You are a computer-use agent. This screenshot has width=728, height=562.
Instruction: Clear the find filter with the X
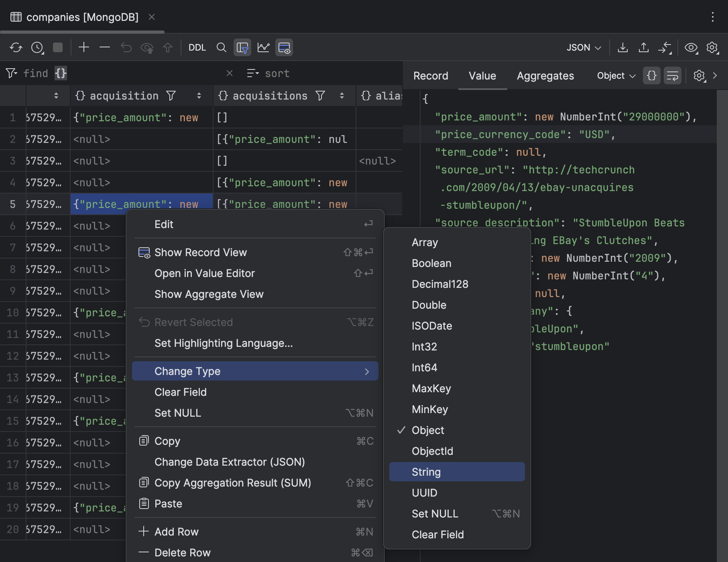coord(229,73)
